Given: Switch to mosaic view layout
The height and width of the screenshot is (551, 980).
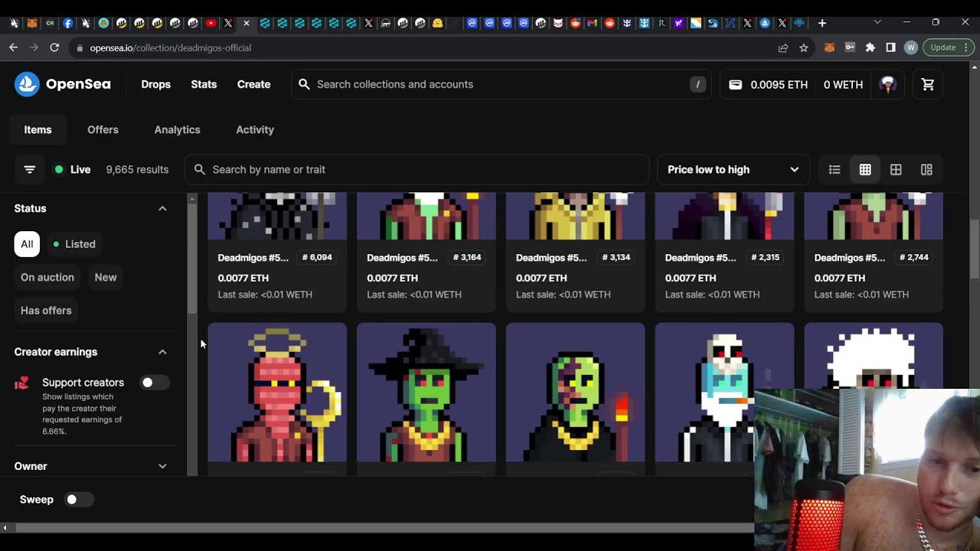Looking at the screenshot, I should 926,169.
